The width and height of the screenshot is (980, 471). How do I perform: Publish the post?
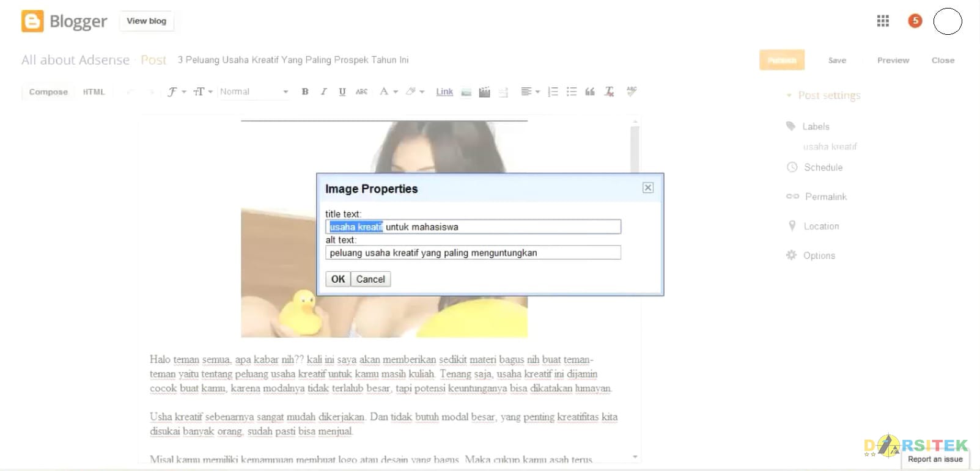click(782, 60)
